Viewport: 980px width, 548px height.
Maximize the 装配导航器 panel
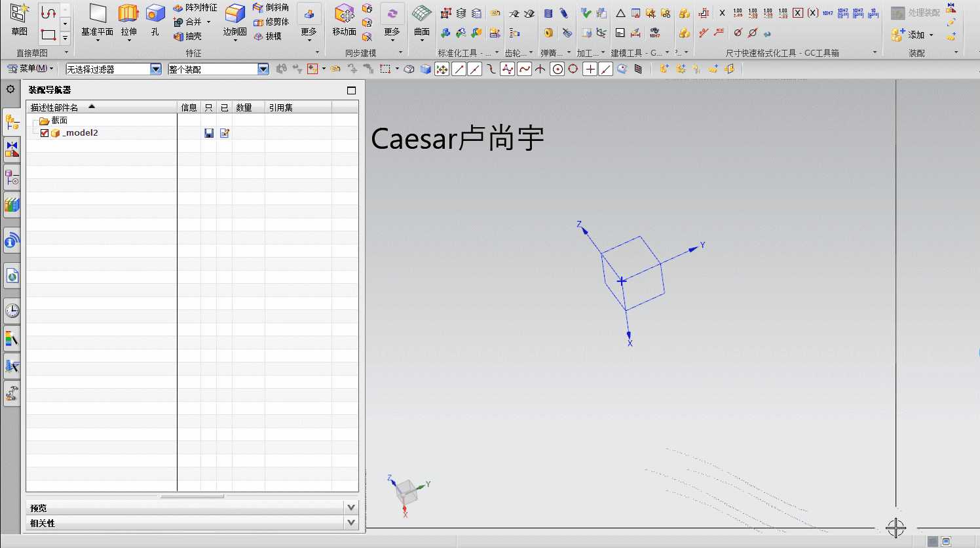(351, 90)
